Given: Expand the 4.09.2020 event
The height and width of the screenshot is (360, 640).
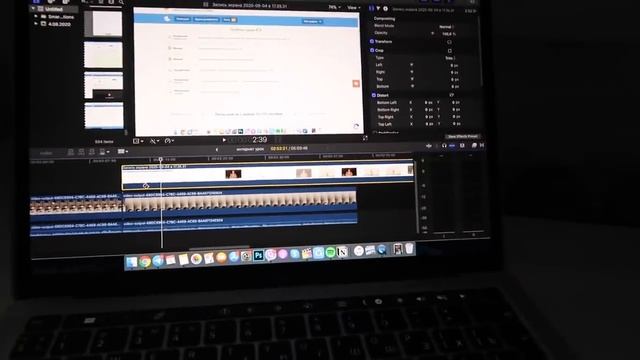Looking at the screenshot, I should 36,24.
